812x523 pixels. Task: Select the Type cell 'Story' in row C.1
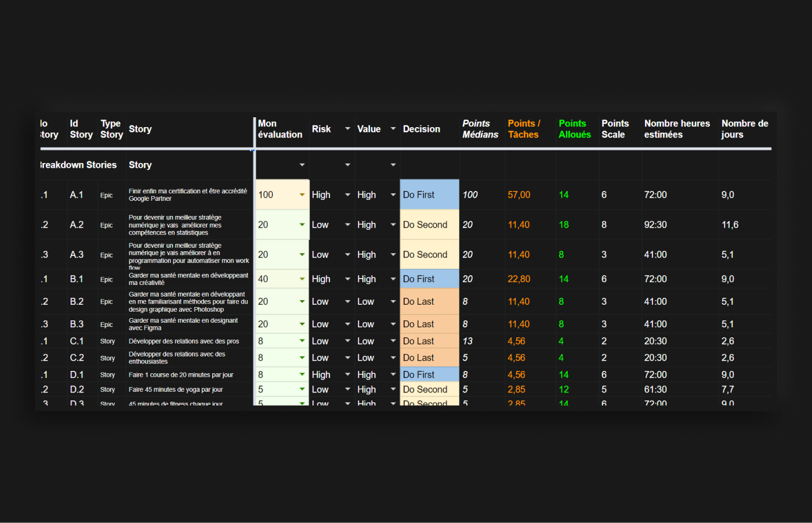[107, 341]
